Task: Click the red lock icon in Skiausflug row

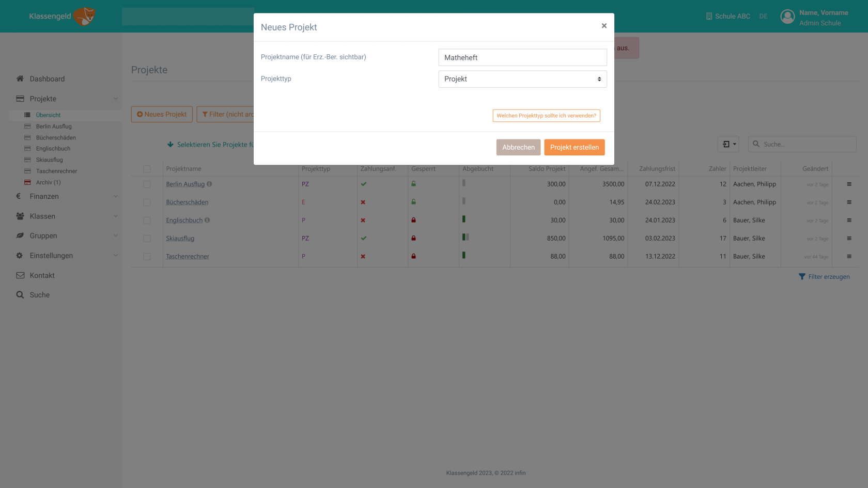Action: (413, 238)
